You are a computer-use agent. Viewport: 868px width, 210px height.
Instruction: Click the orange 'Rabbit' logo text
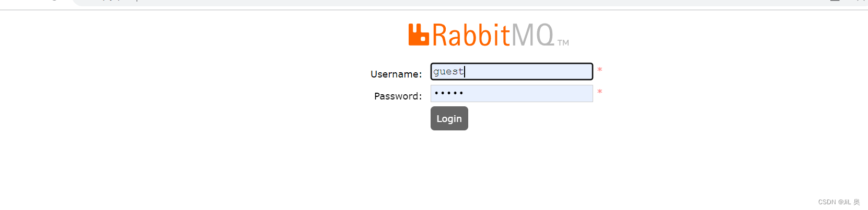[x=471, y=35]
